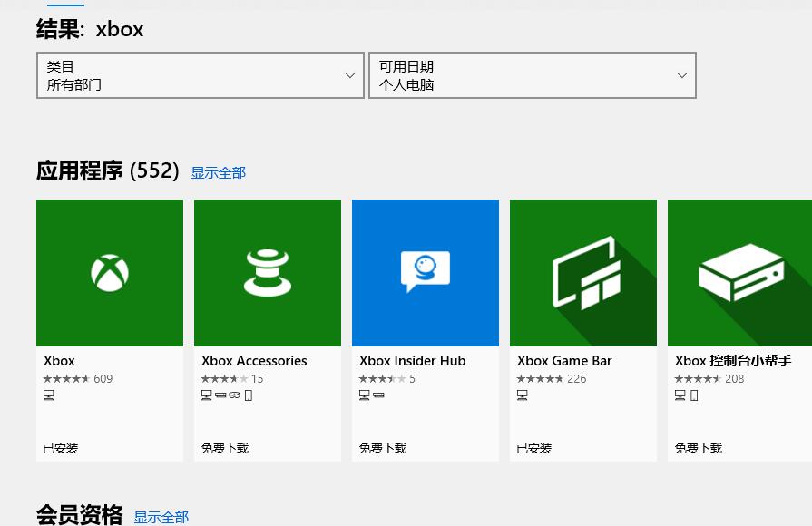Click the controller device icon under Xbox Accessories
Screen dimensions: 812x526
(x=220, y=394)
